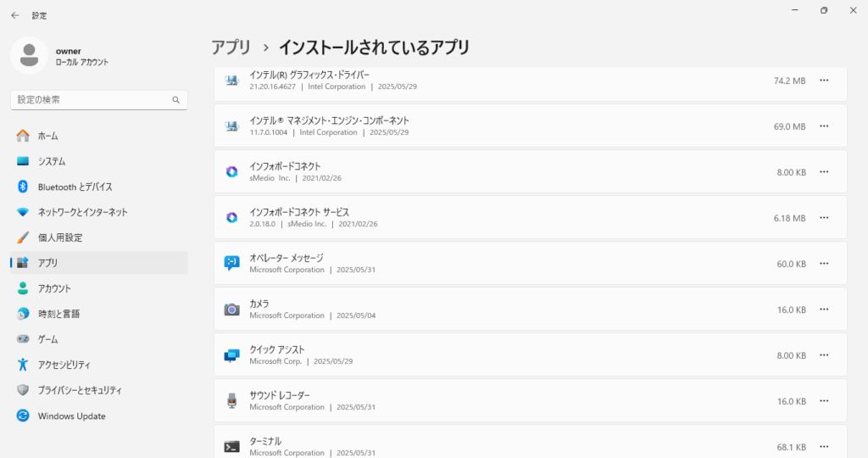Restore down the 設定 window
The height and width of the screenshot is (458, 868).
[824, 10]
